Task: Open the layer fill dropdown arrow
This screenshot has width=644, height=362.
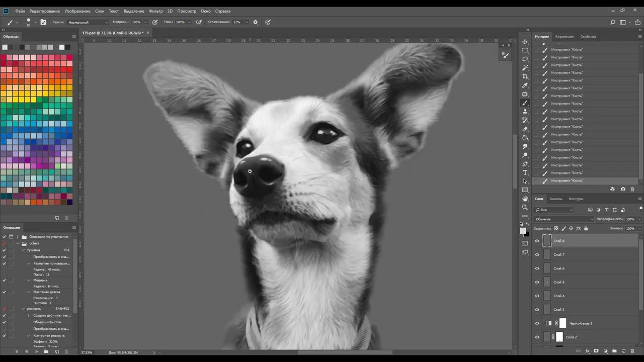Action: (x=639, y=228)
